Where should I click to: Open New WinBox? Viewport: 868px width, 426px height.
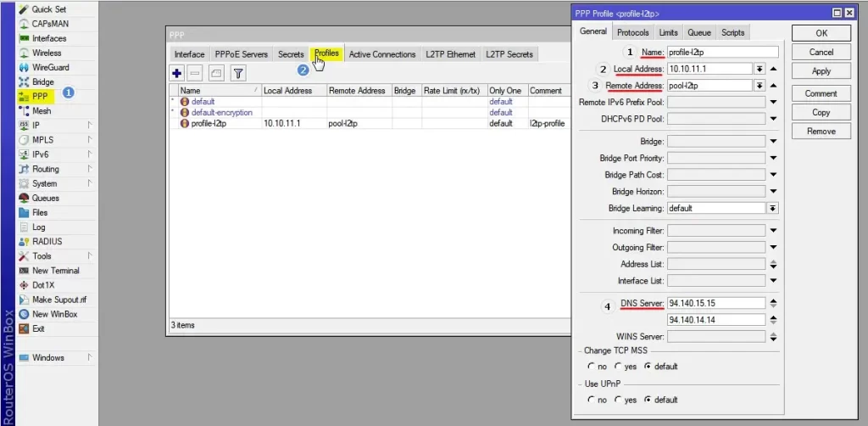tap(54, 314)
